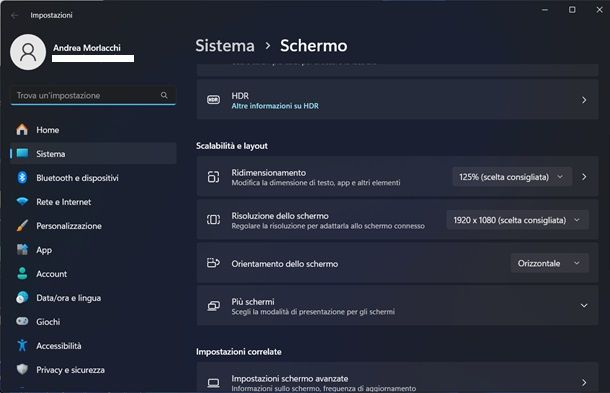
Task: Open Impostazioni schermo avanzate chevron
Action: [x=584, y=383]
